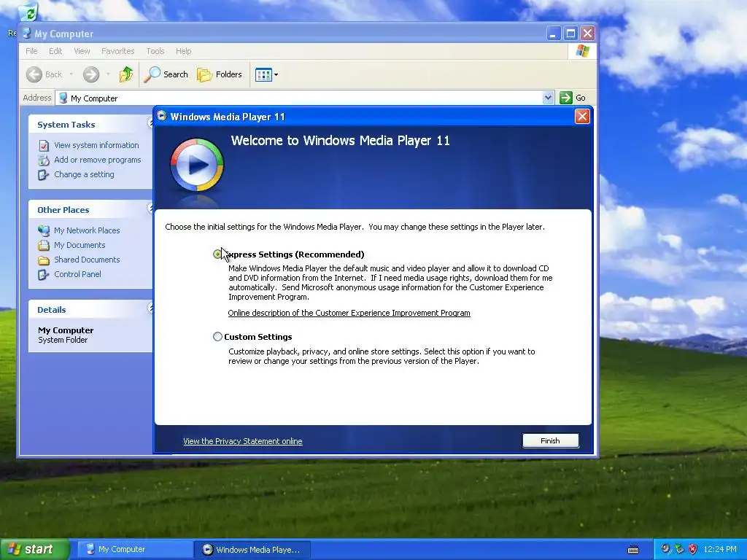Image resolution: width=747 pixels, height=560 pixels.
Task: Click the red security shield tray icon
Action: pos(693,550)
